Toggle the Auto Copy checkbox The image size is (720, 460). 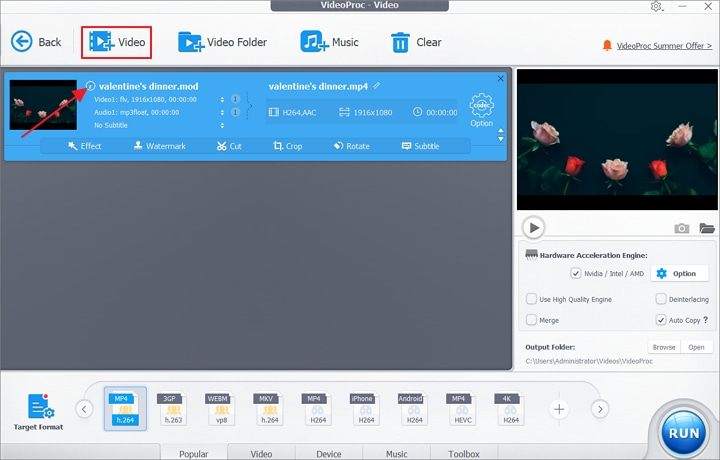pos(661,320)
